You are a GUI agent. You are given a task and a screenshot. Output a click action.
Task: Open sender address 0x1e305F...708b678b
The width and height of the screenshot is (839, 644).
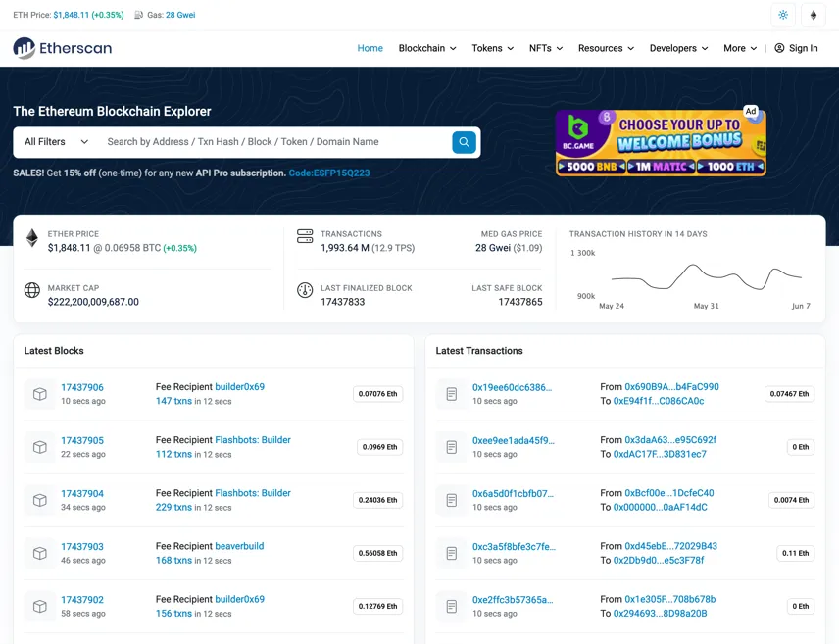pyautogui.click(x=670, y=599)
